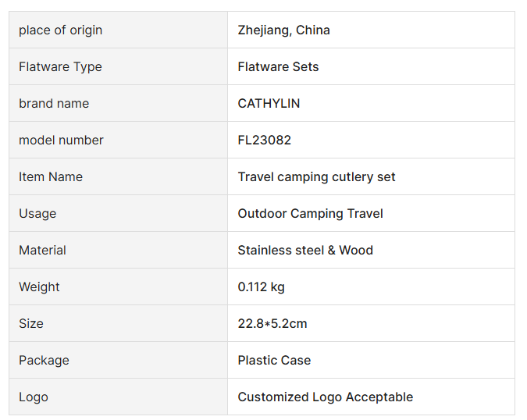Click the "Weight" row label
Viewport: 527px width, 420px height.
coord(39,287)
